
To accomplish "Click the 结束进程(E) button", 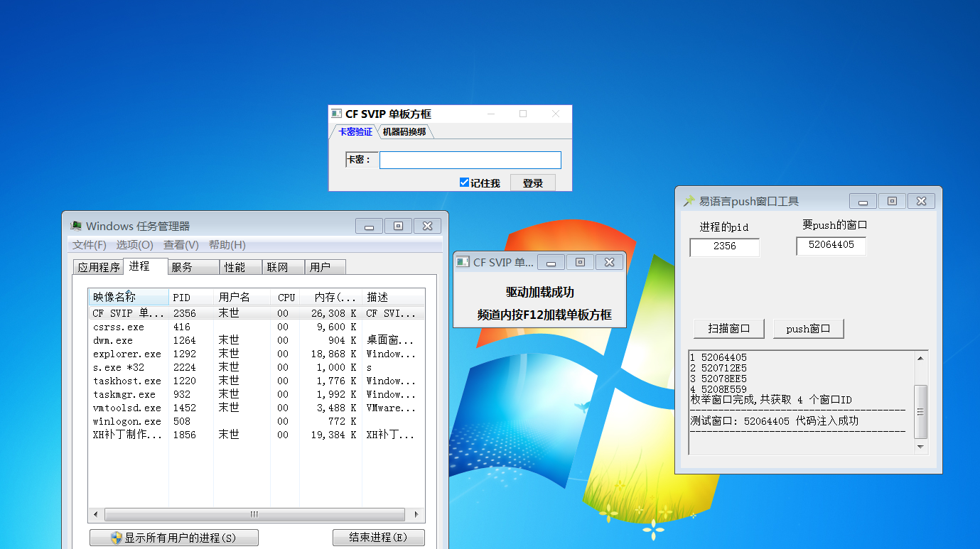I will coord(379,538).
